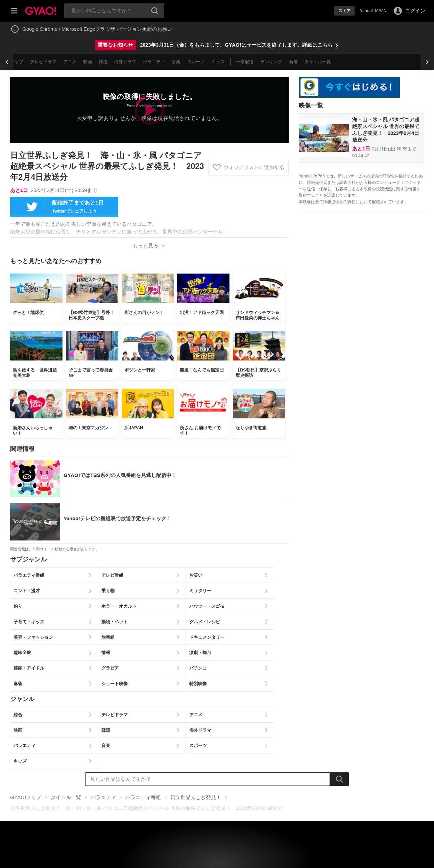Open the Yahoo! JAPAN link

click(x=373, y=11)
